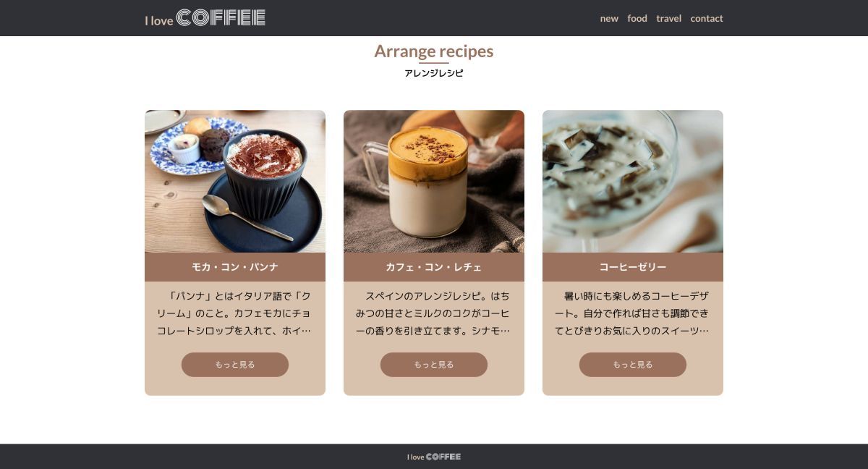Image resolution: width=868 pixels, height=469 pixels.
Task: Click もっと見る under コーヒーゼリー
Action: coord(633,365)
